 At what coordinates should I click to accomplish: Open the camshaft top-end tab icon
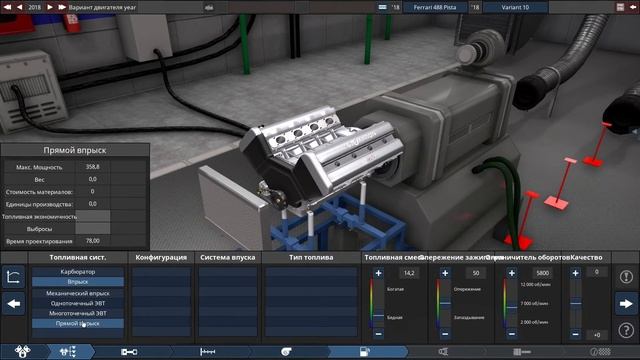(207, 351)
